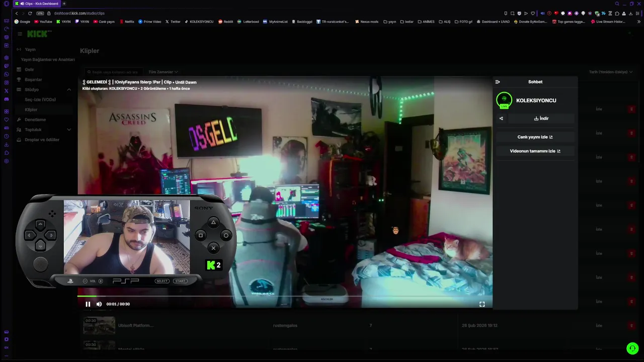Open the Nexus mods bookmark
Image resolution: width=644 pixels, height=362 pixels.
point(367,22)
